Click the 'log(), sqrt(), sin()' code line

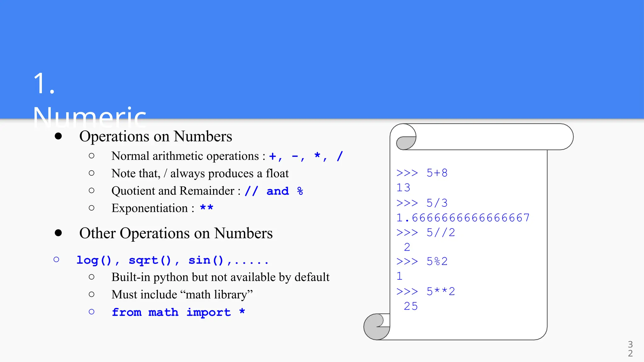(172, 260)
